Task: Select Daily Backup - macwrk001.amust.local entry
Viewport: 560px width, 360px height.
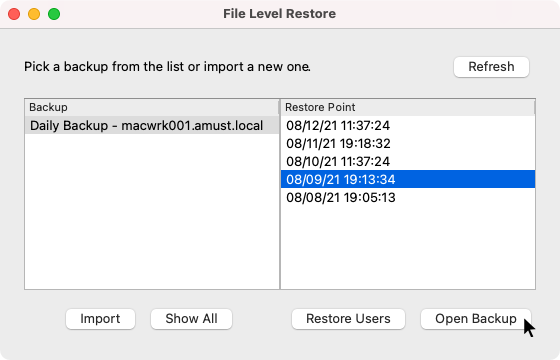Action: pyautogui.click(x=152, y=125)
